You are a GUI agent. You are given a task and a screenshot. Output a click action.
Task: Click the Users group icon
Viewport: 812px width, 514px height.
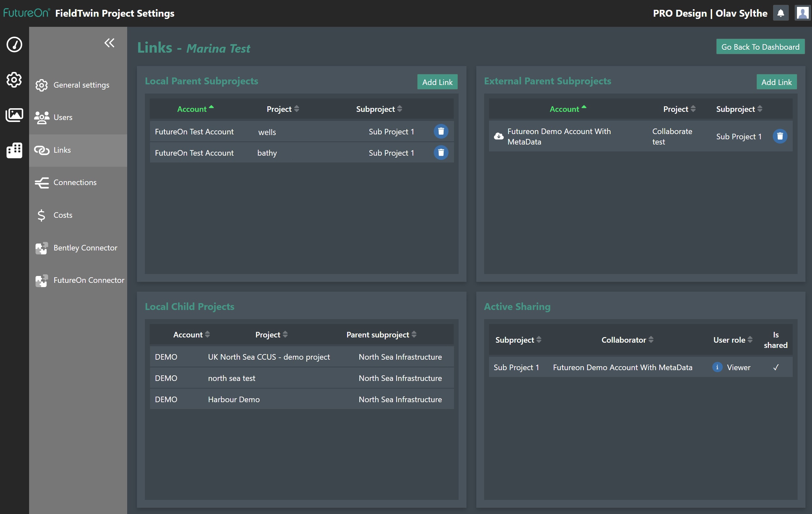[42, 117]
